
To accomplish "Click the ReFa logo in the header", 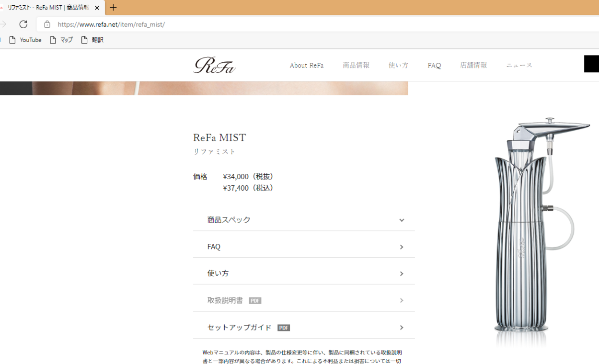I will [214, 65].
